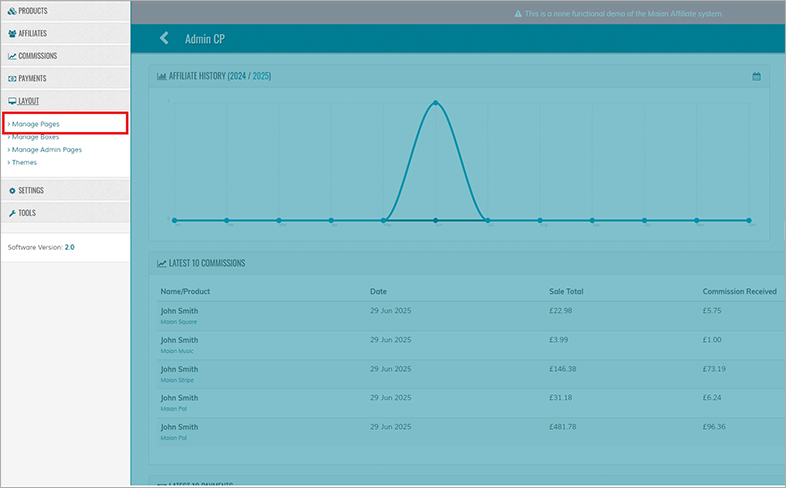The width and height of the screenshot is (786, 488).
Task: Click the Tools wrench icon in the sidebar
Action: click(x=12, y=213)
